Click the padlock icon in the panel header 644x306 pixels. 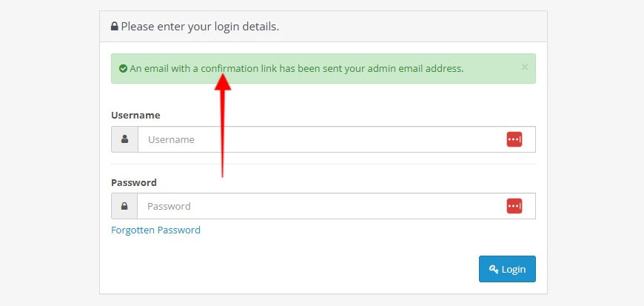click(115, 27)
